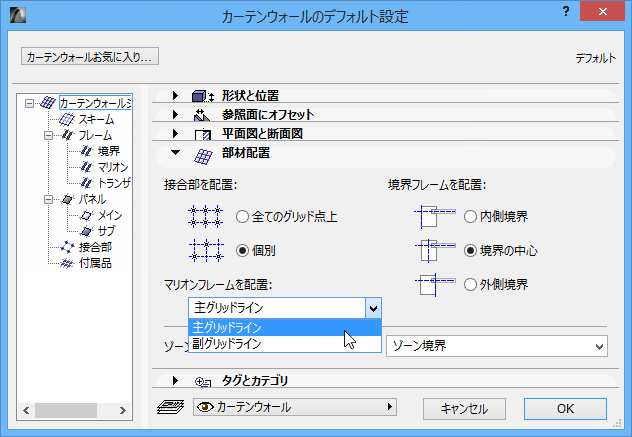Click the frame icon beside フレーム
This screenshot has height=437, width=632.
pyautogui.click(x=67, y=135)
